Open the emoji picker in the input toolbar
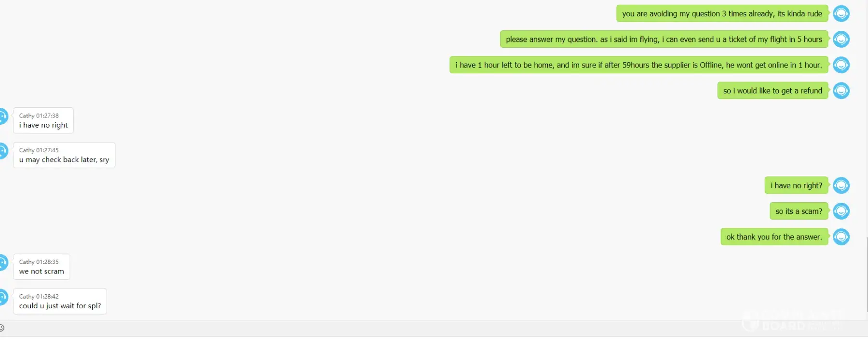Viewport: 868px width, 341px height. point(2,328)
